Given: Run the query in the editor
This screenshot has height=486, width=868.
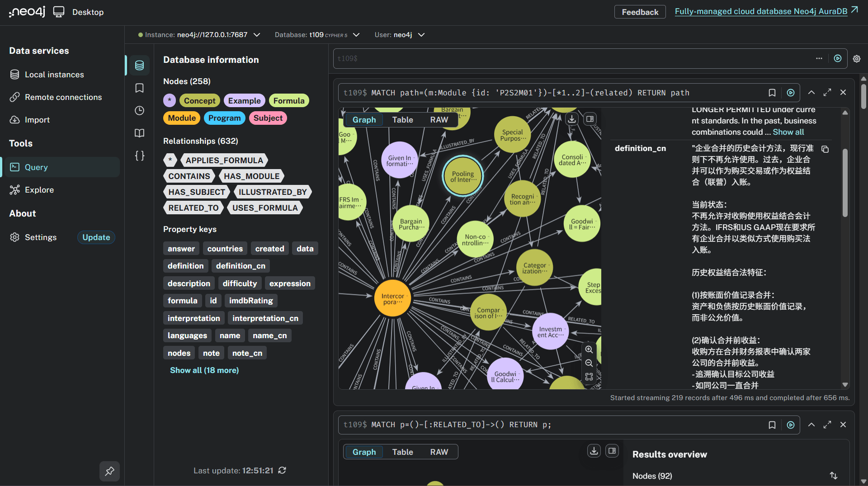Looking at the screenshot, I should point(838,59).
